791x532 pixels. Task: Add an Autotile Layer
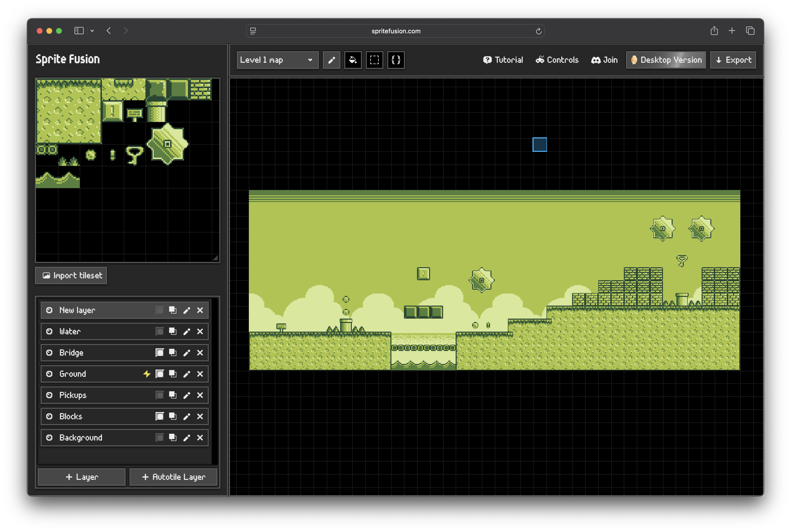(x=173, y=477)
